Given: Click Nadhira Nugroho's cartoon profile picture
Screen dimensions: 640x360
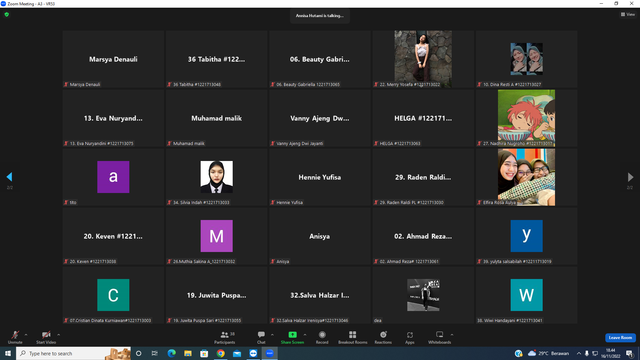Looking at the screenshot, I should (527, 118).
